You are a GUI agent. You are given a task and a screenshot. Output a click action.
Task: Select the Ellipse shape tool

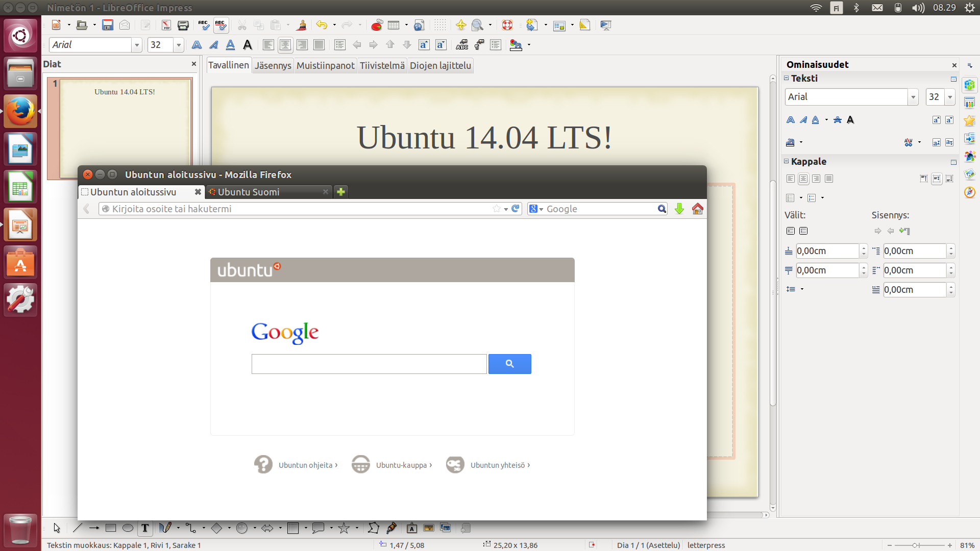pos(128,528)
